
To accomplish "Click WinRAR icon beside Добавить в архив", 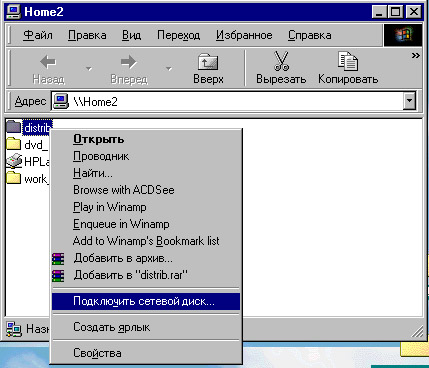I will 58,259.
